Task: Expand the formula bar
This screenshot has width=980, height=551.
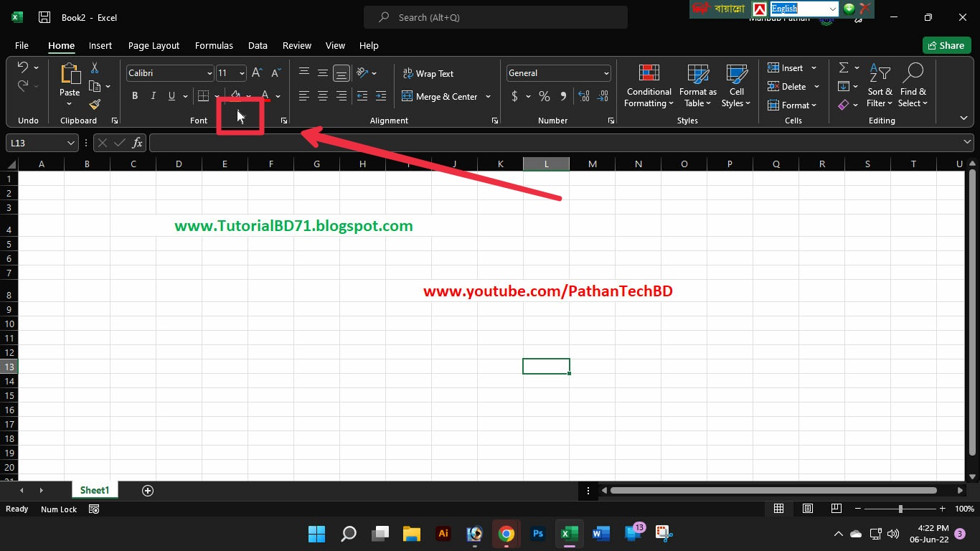Action: pyautogui.click(x=967, y=142)
